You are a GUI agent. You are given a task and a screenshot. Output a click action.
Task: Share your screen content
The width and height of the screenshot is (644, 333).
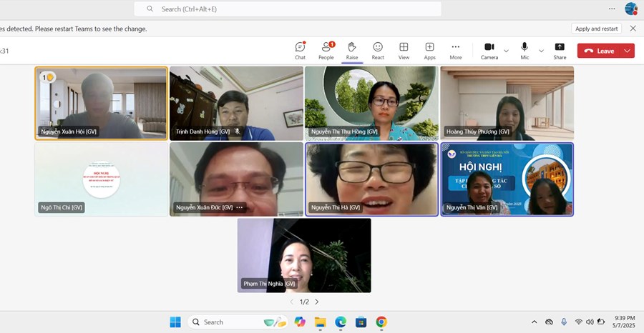click(x=560, y=50)
